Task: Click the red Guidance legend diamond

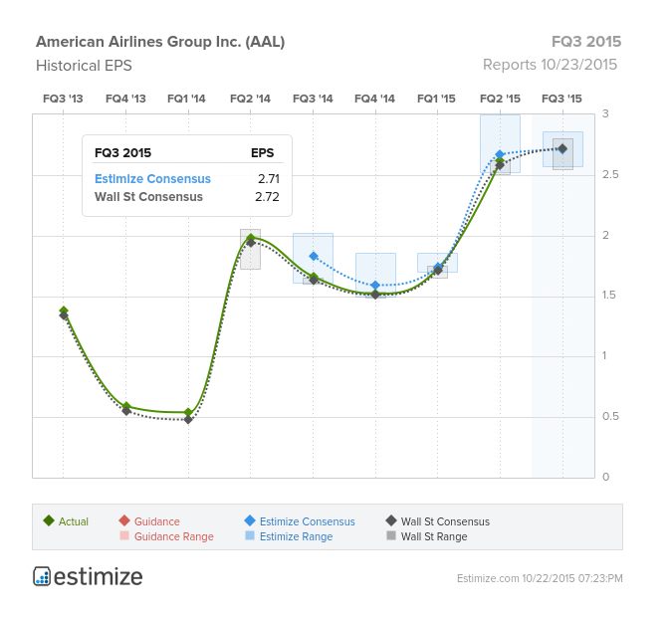Action: tap(124, 520)
